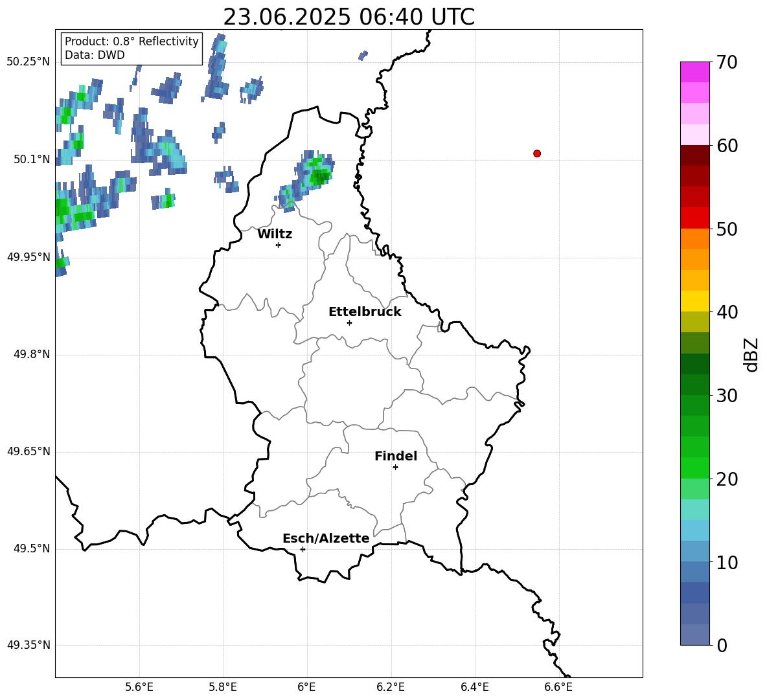Screen dimensions: 767x700
Task: Click the 5.8°E longitude label
Action: click(223, 687)
